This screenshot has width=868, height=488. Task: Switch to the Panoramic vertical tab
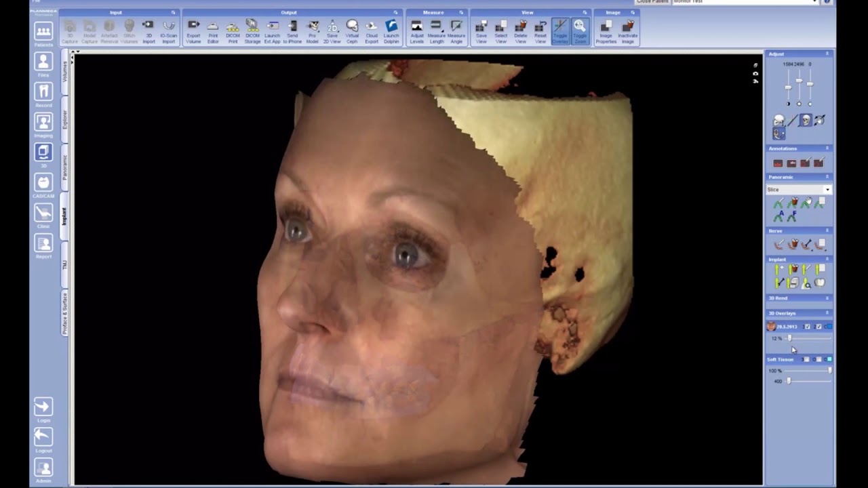(x=65, y=167)
